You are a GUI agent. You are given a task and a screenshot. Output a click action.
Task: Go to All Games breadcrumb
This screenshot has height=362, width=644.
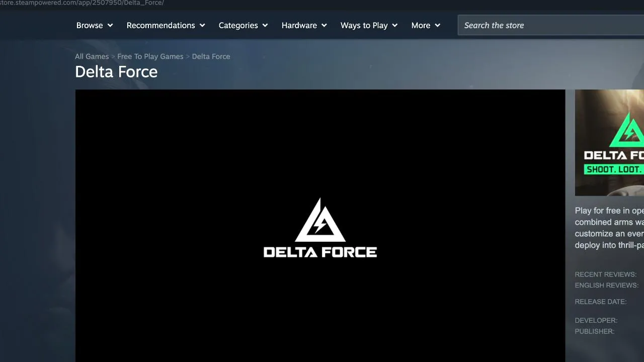[92, 56]
